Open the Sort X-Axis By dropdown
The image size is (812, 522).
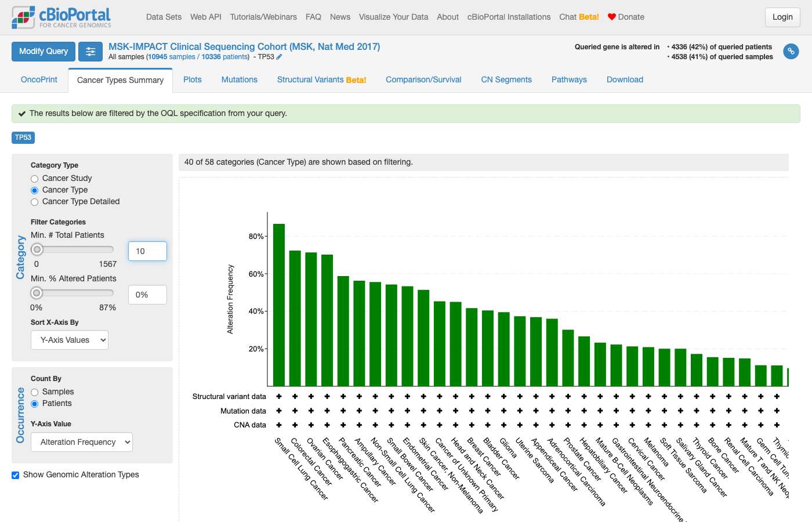pos(70,340)
